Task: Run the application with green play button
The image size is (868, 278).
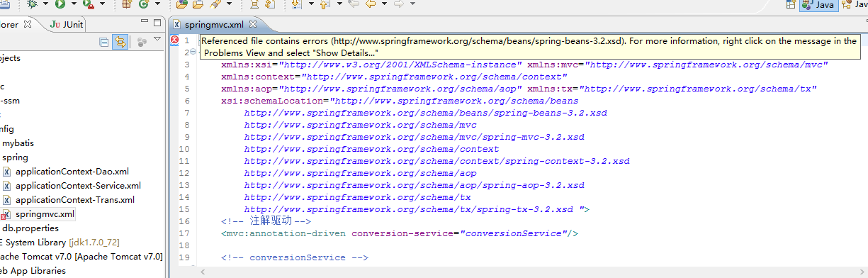Action: [x=60, y=4]
